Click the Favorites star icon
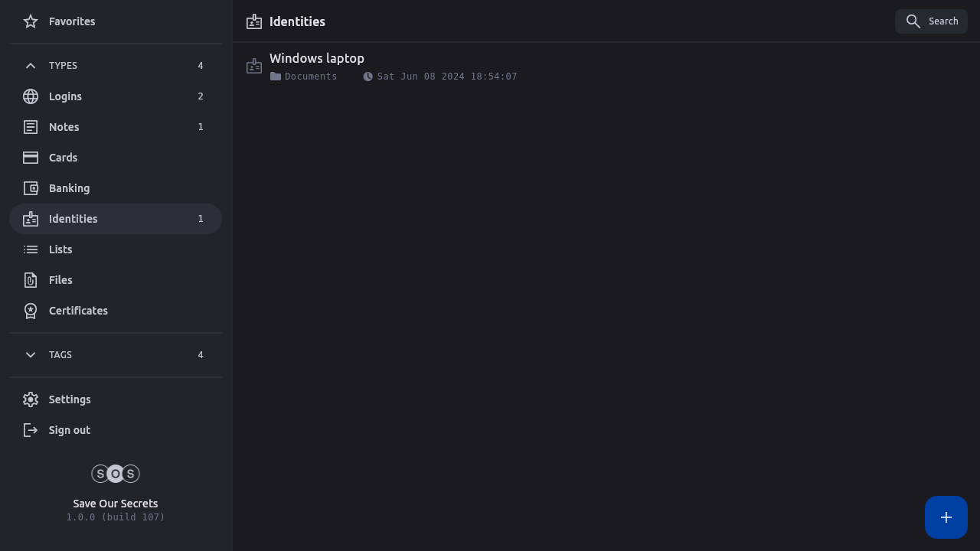This screenshot has width=980, height=551. pos(31,21)
